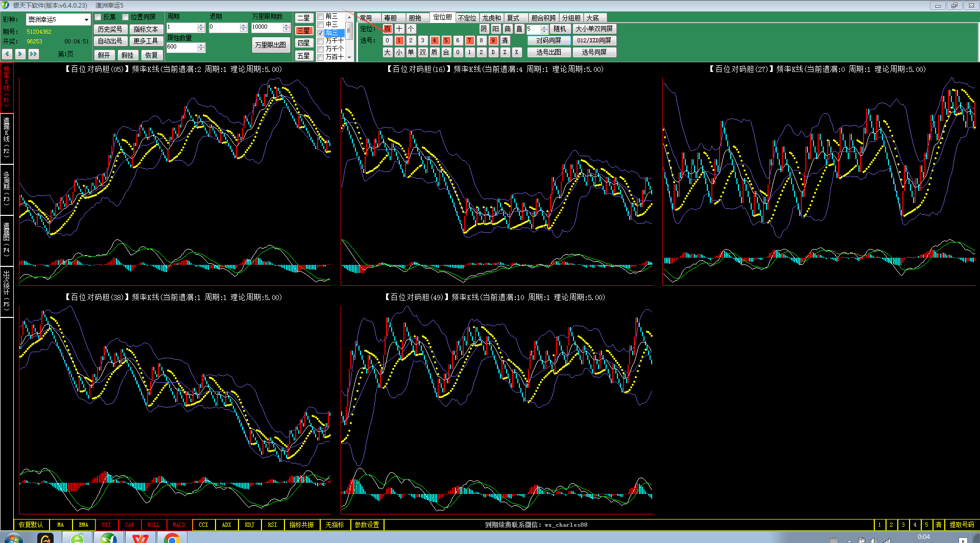This screenshot has width=980, height=543.
Task: Check the 万千个 list option
Action: (x=321, y=49)
